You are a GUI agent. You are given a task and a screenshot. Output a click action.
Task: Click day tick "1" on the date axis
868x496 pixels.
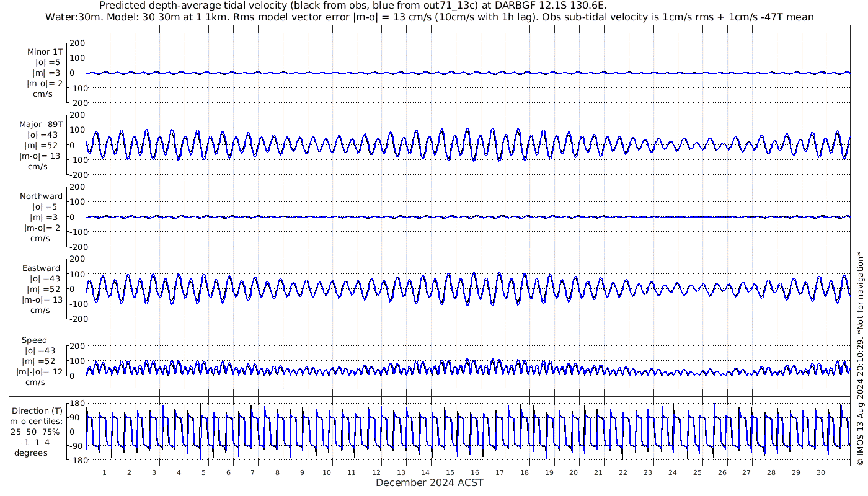point(105,472)
